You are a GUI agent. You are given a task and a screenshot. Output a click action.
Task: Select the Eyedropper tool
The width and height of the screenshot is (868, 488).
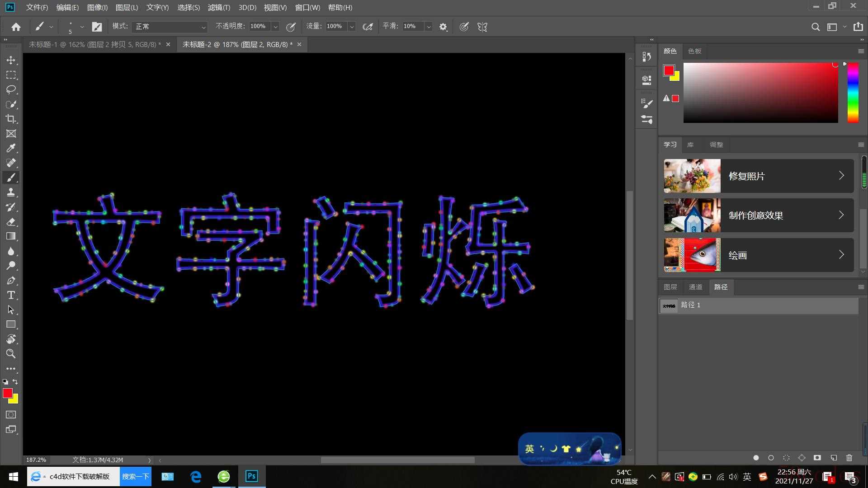(x=11, y=148)
